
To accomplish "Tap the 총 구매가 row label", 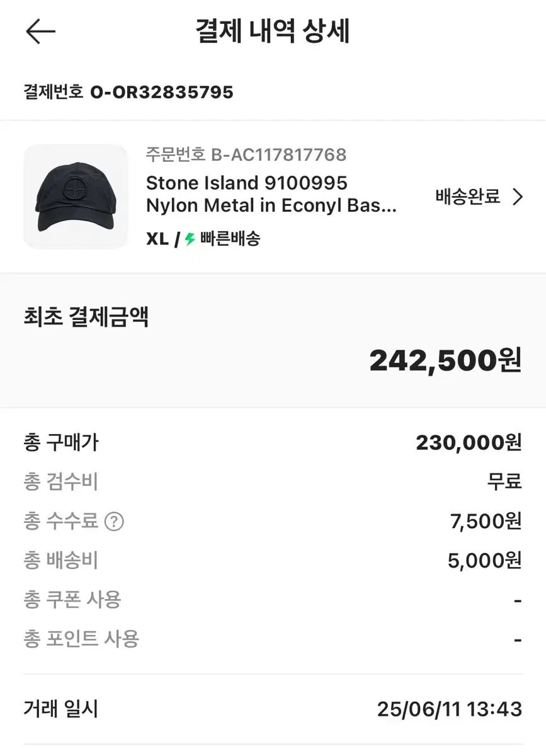I will (x=61, y=443).
